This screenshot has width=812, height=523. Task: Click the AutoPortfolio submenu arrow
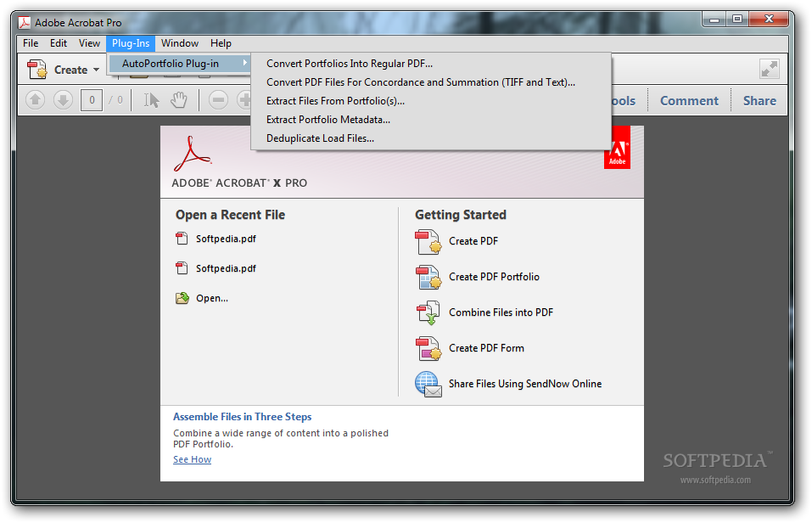(x=245, y=63)
